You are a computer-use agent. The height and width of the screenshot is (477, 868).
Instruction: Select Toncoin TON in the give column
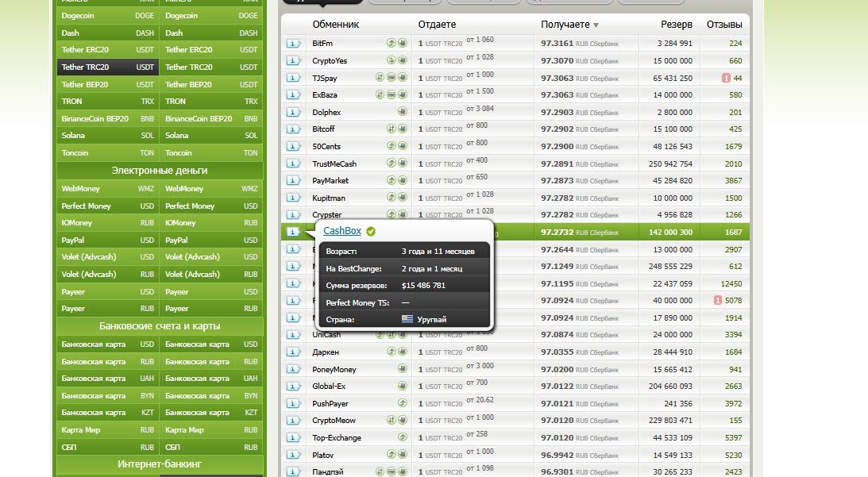click(x=107, y=153)
